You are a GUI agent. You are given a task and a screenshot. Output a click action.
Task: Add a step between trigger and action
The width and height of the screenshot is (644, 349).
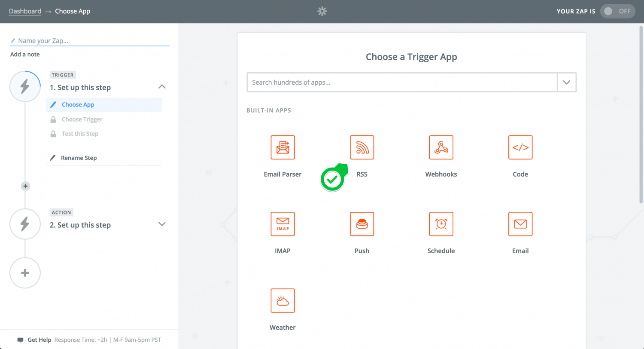[25, 186]
